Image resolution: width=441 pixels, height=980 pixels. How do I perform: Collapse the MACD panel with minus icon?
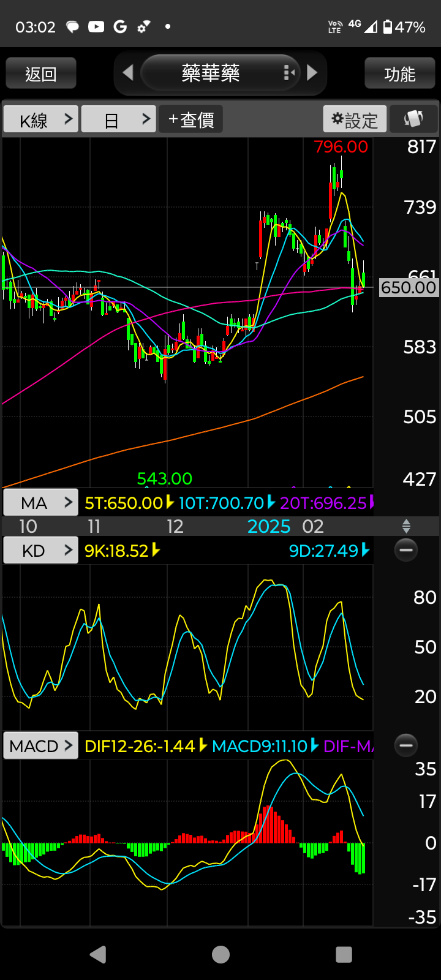tap(405, 745)
